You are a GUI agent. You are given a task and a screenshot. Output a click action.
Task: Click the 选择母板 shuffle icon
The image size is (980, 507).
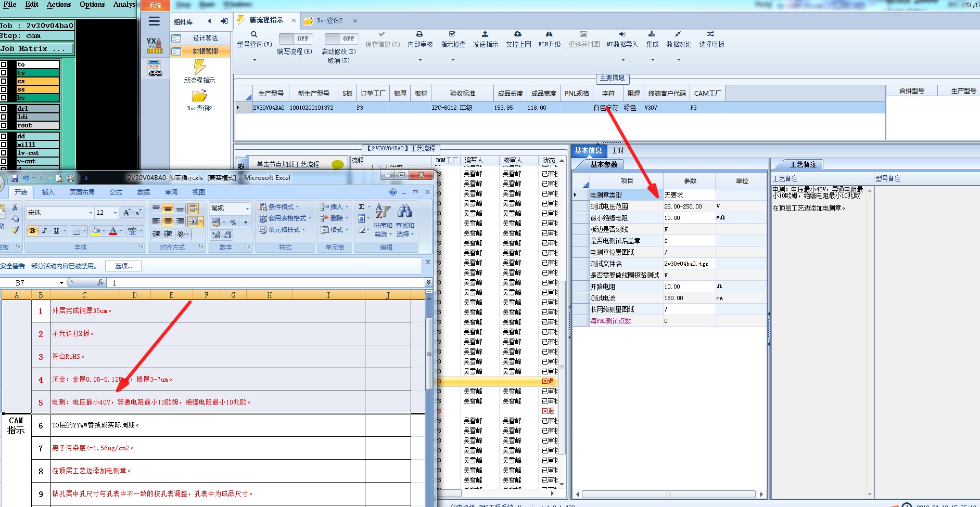pos(711,34)
